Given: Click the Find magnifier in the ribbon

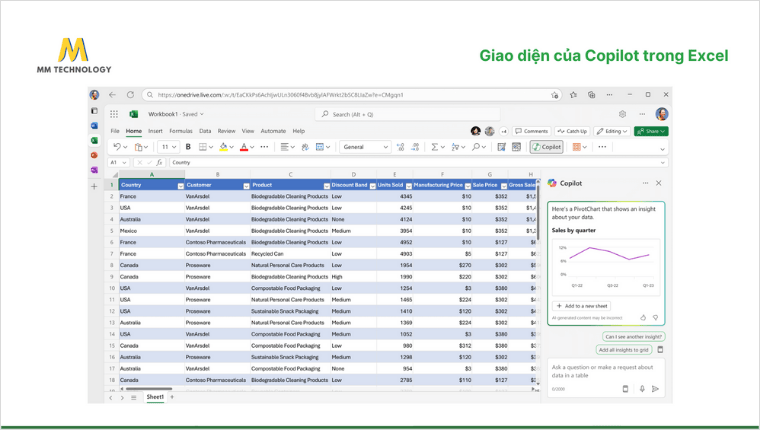Looking at the screenshot, I should pyautogui.click(x=475, y=146).
